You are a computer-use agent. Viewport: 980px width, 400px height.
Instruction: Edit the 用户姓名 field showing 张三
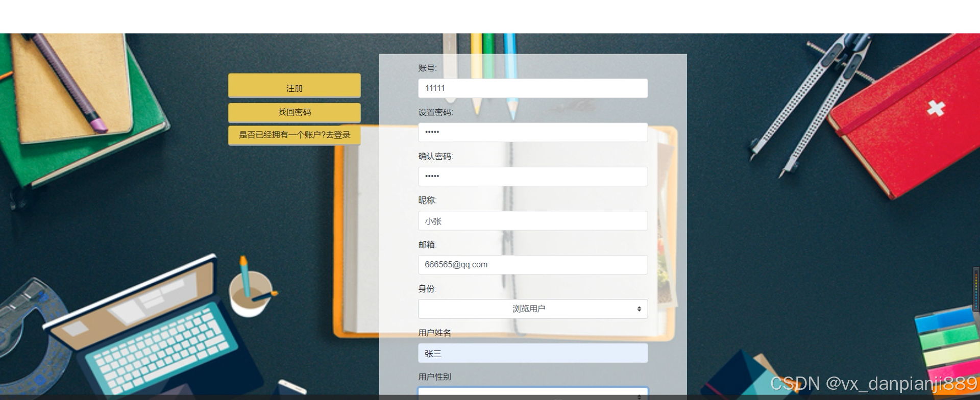533,353
